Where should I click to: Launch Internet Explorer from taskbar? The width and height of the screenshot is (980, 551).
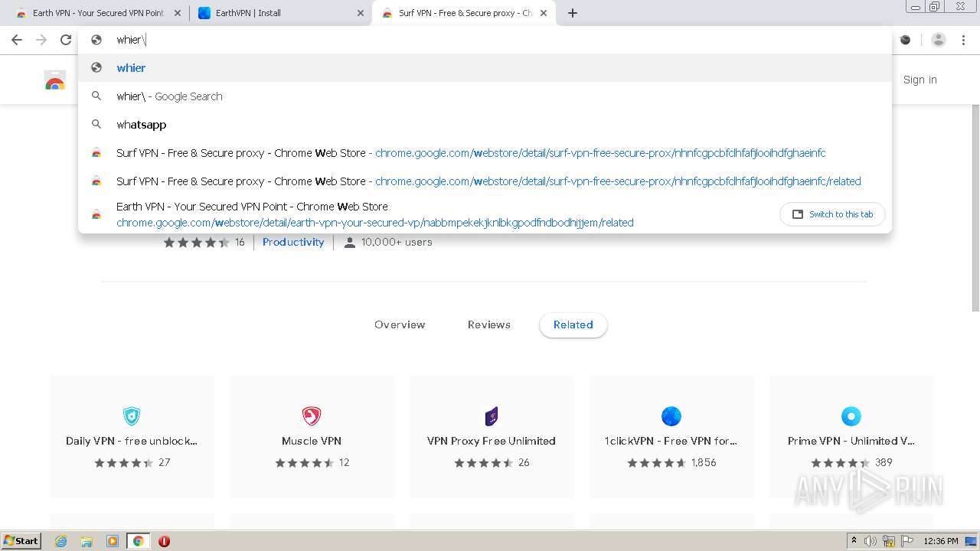(x=61, y=541)
